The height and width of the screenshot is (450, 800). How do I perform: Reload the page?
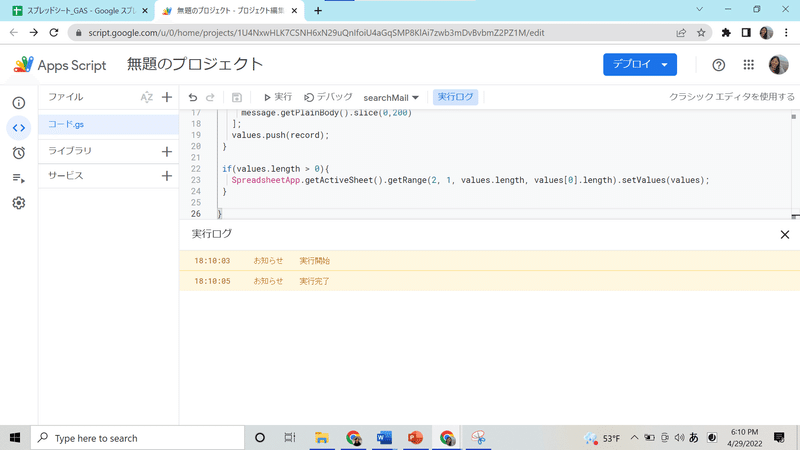tap(54, 33)
